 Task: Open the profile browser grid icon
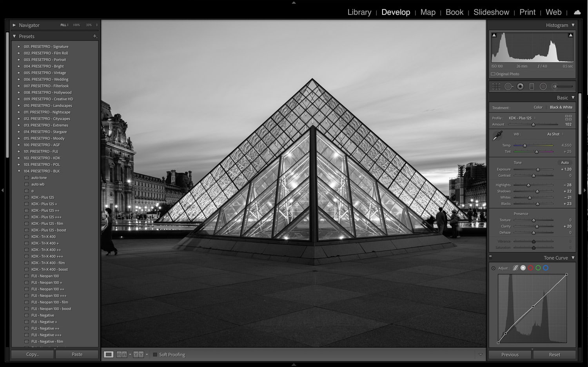pyautogui.click(x=568, y=118)
